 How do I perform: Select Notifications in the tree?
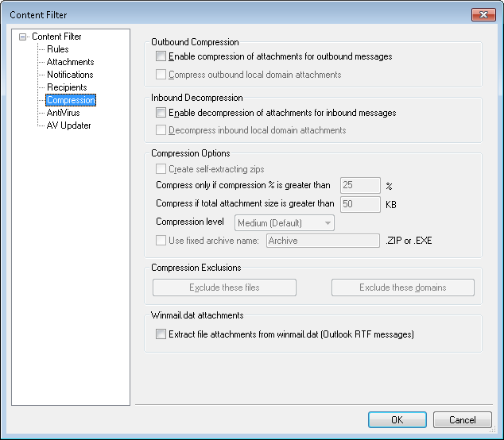click(x=70, y=75)
